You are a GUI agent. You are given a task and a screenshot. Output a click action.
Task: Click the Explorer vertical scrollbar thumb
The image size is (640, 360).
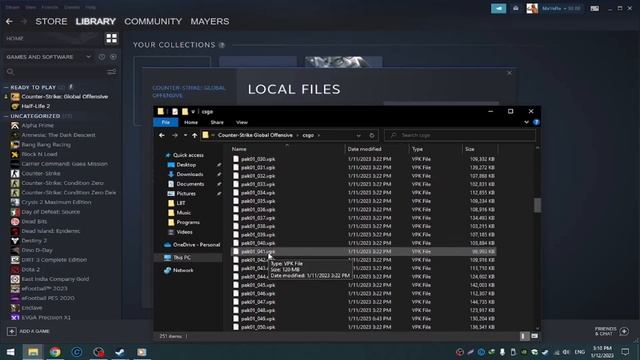point(537,205)
